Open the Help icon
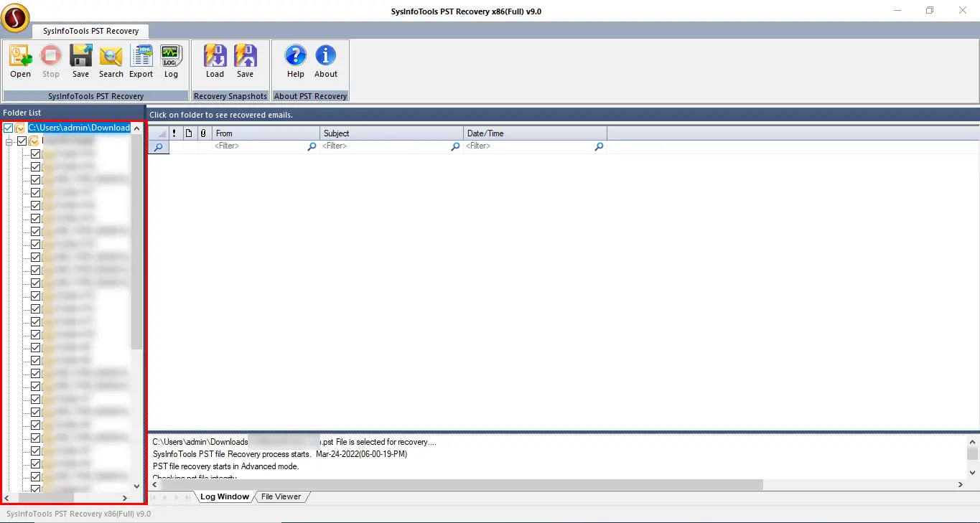 (295, 60)
